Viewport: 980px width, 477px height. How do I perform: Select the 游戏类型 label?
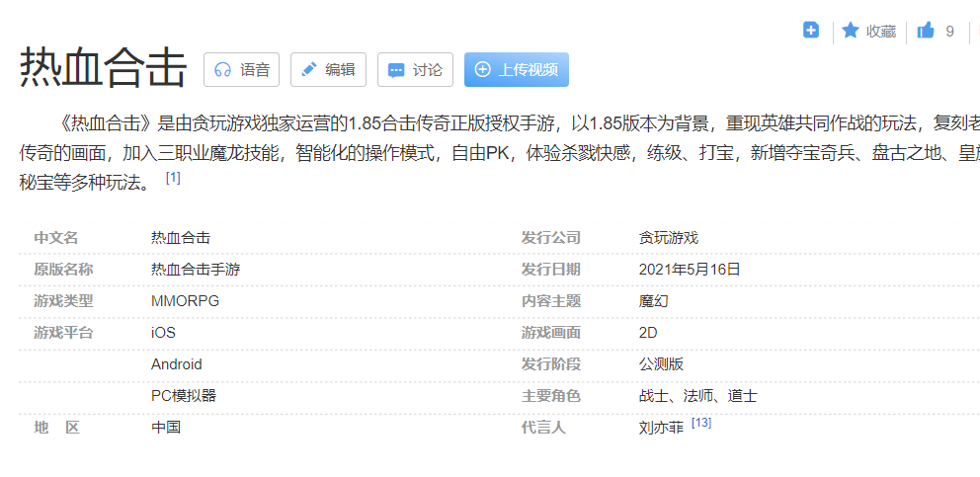click(64, 300)
